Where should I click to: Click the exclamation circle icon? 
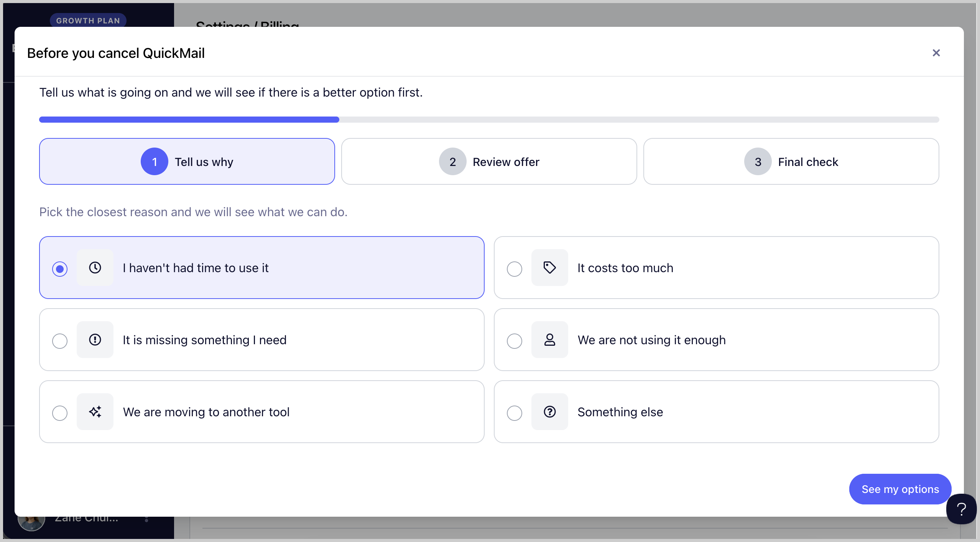[95, 340]
